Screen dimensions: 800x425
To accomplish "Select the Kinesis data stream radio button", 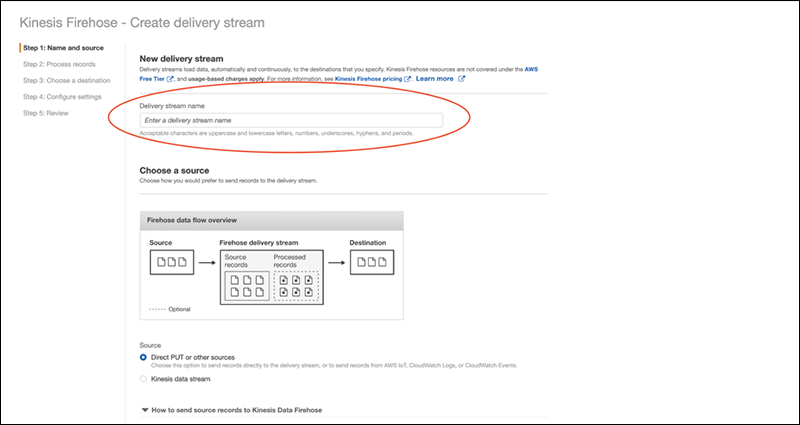I will tap(145, 380).
